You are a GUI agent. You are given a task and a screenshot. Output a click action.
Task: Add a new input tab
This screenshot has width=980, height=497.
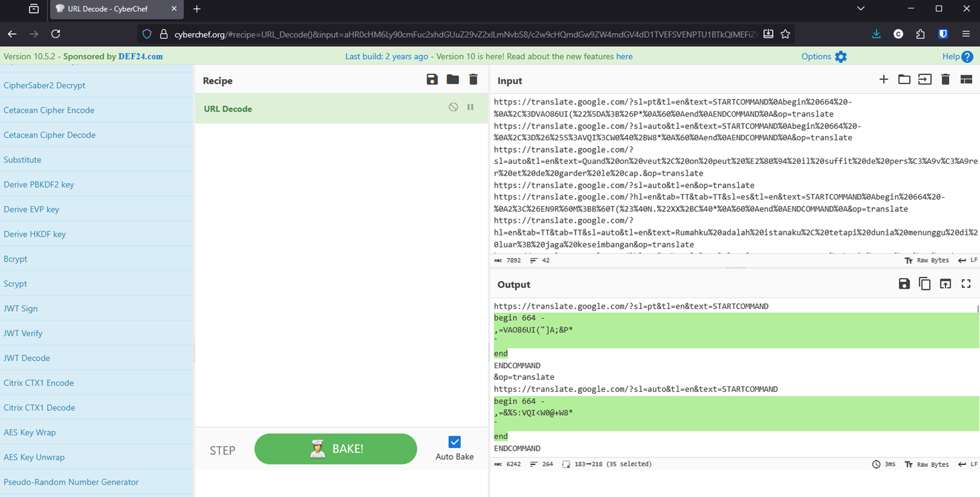click(884, 80)
